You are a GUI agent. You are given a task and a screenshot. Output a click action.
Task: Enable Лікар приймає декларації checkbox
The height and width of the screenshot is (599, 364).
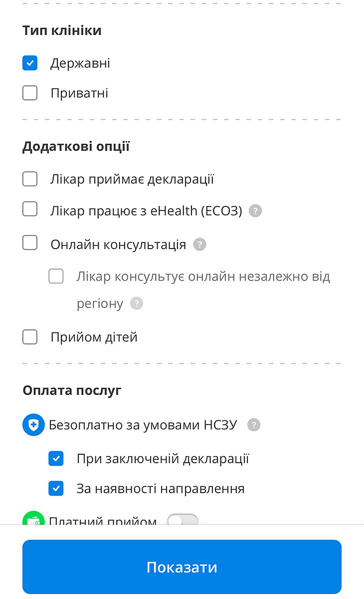[30, 179]
